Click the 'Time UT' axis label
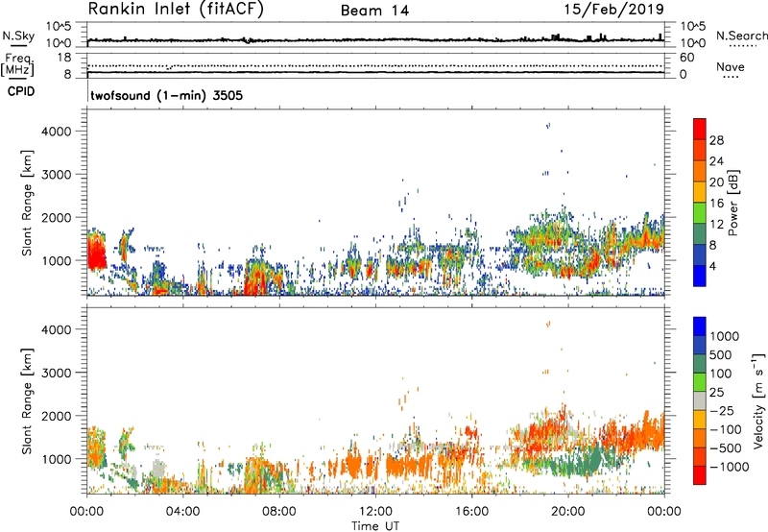The image size is (768, 532). coord(375,526)
